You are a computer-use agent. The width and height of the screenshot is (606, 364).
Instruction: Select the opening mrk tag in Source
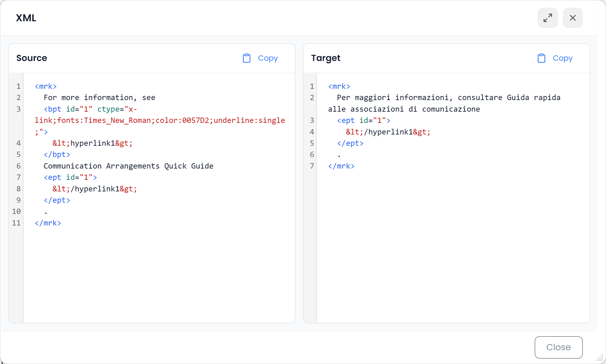point(46,86)
